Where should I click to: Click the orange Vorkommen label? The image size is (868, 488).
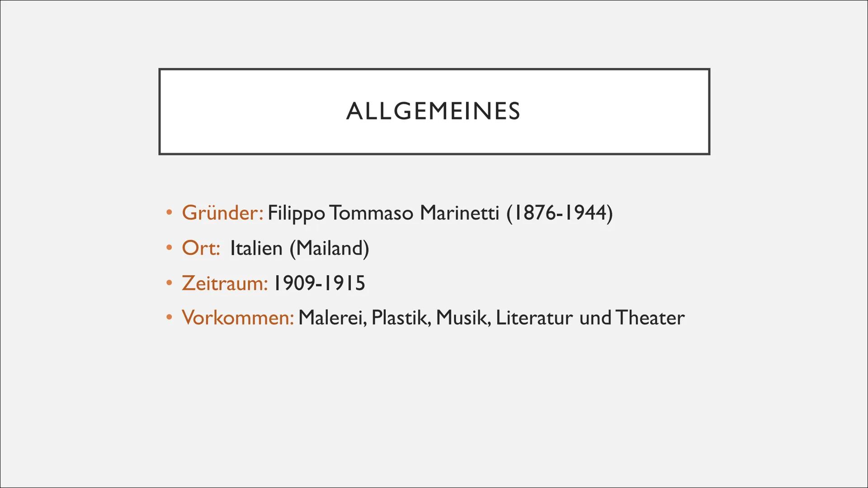click(x=237, y=318)
